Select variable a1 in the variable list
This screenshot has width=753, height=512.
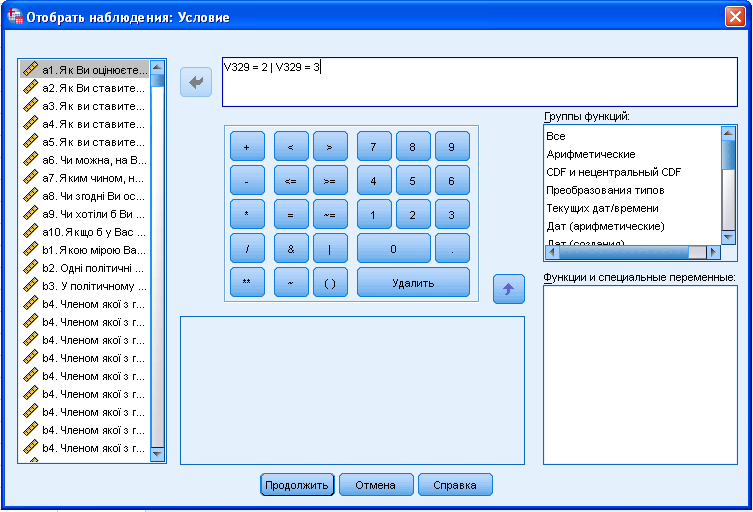click(93, 70)
